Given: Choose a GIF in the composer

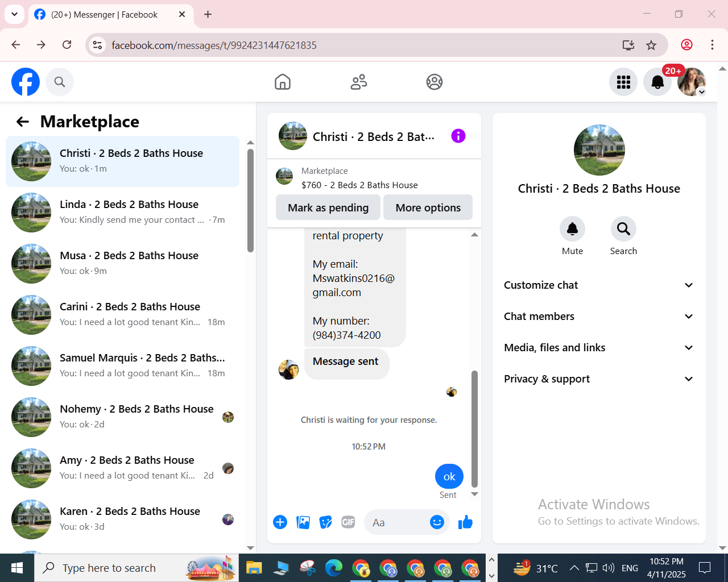Looking at the screenshot, I should point(348,522).
